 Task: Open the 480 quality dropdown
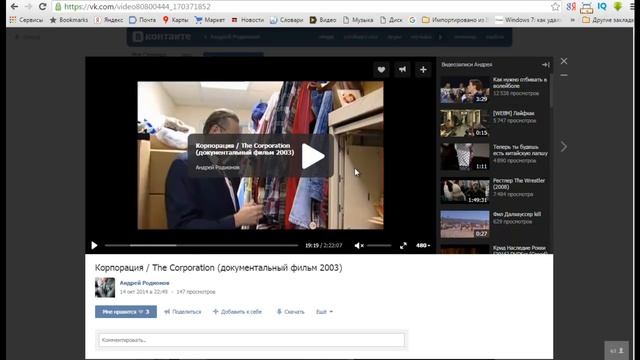[423, 245]
